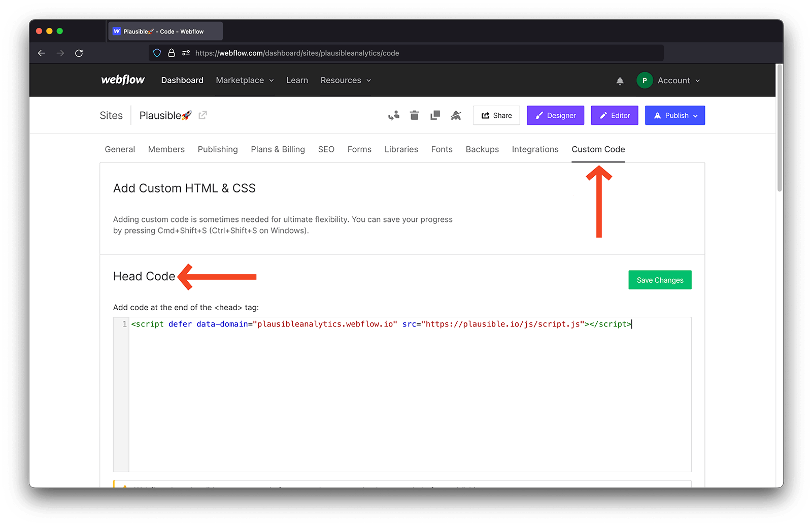
Task: Expand the Resources dropdown
Action: pyautogui.click(x=345, y=80)
